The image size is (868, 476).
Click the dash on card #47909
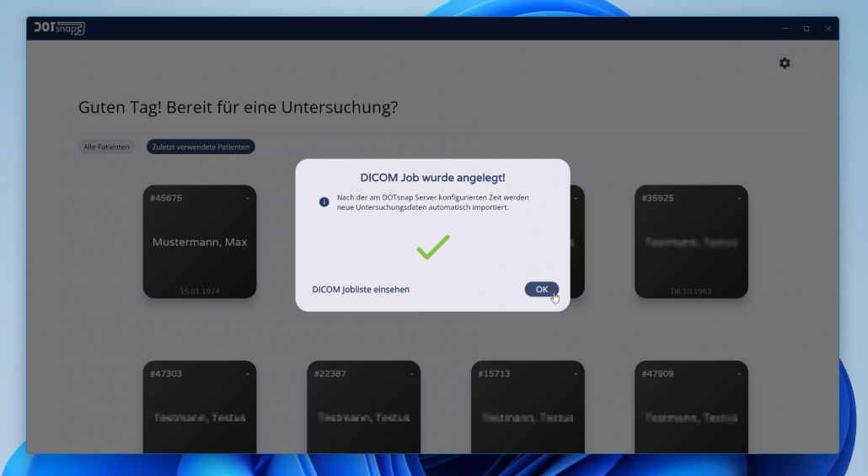[739, 373]
